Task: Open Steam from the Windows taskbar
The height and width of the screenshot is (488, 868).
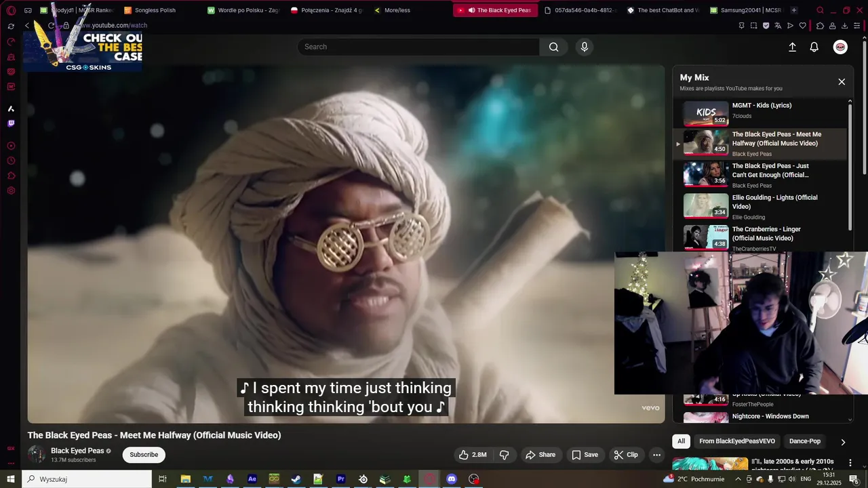Action: coord(296,479)
